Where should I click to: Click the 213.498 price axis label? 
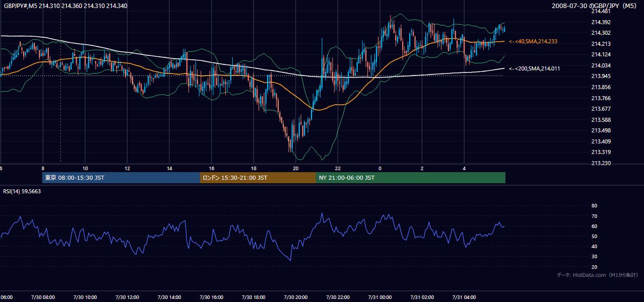click(x=601, y=130)
